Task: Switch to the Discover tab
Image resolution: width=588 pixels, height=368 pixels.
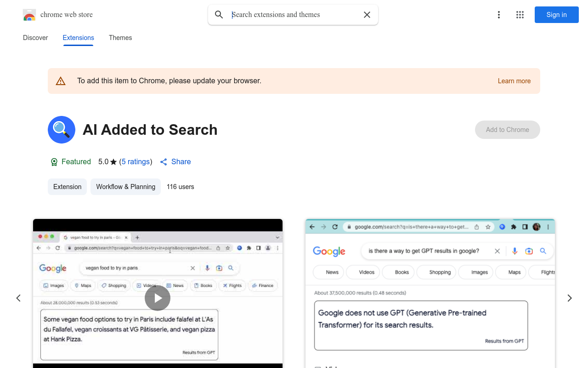Action: pyautogui.click(x=35, y=38)
